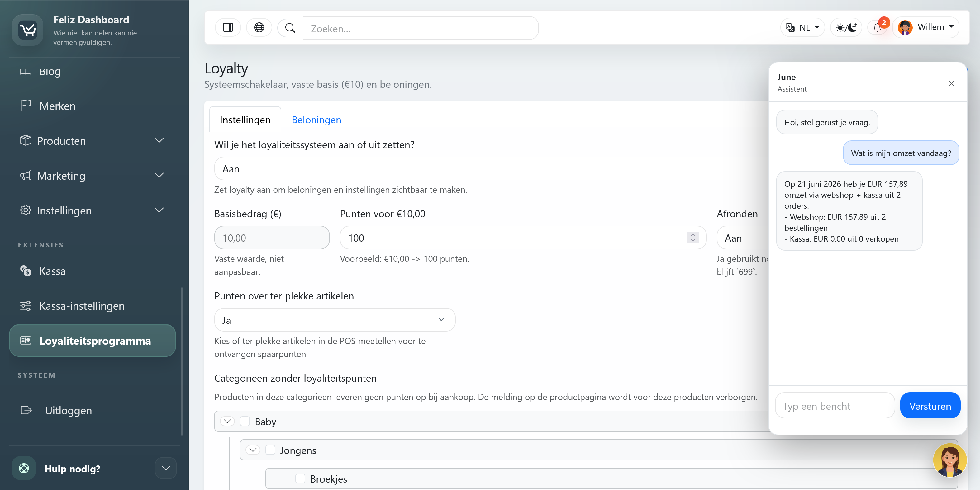Viewport: 980px width, 490px height.
Task: Open the Willem user menu
Action: pyautogui.click(x=925, y=27)
